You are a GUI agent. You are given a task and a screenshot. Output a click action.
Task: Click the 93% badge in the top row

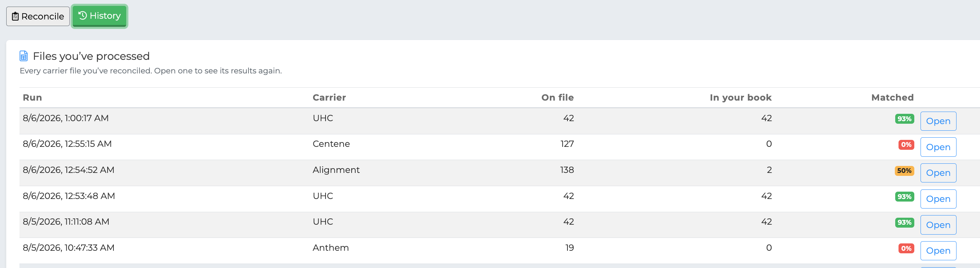pos(904,119)
